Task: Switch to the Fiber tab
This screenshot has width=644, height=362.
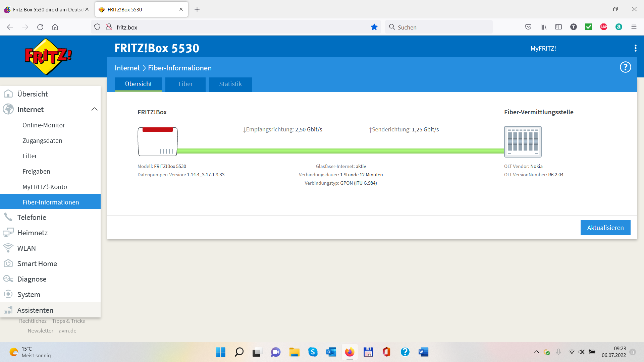Action: pos(185,84)
